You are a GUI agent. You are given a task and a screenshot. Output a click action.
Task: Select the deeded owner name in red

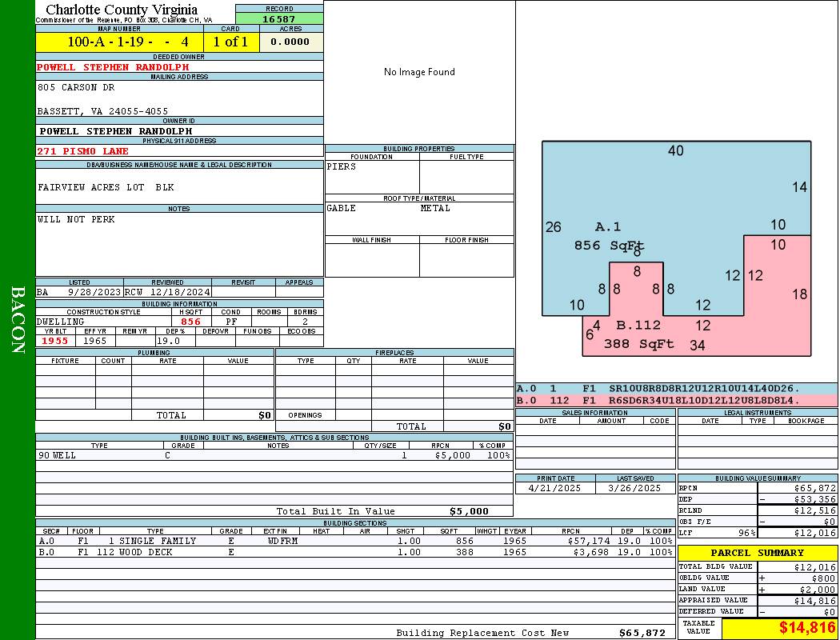[x=113, y=67]
